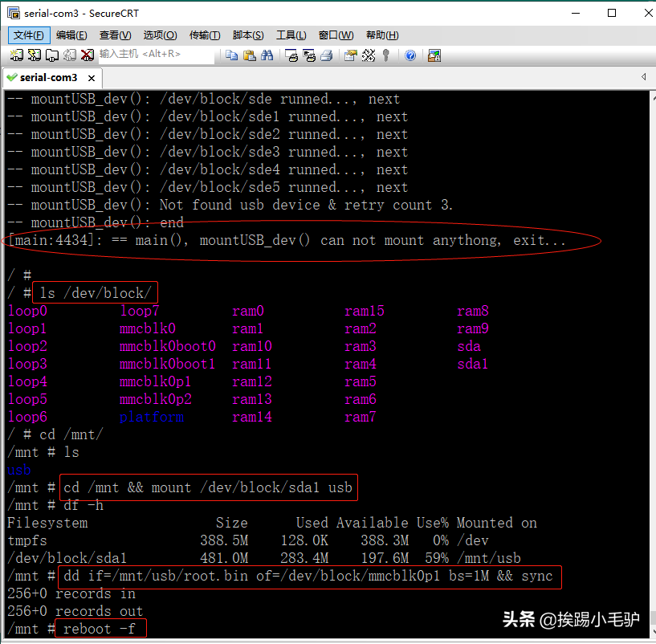Click Connect in Tab toolbar icon

coord(52,55)
